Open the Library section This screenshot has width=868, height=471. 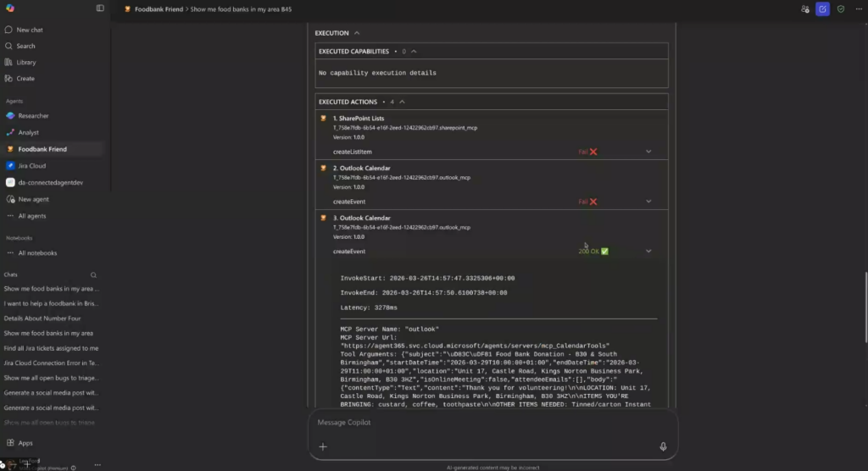26,63
